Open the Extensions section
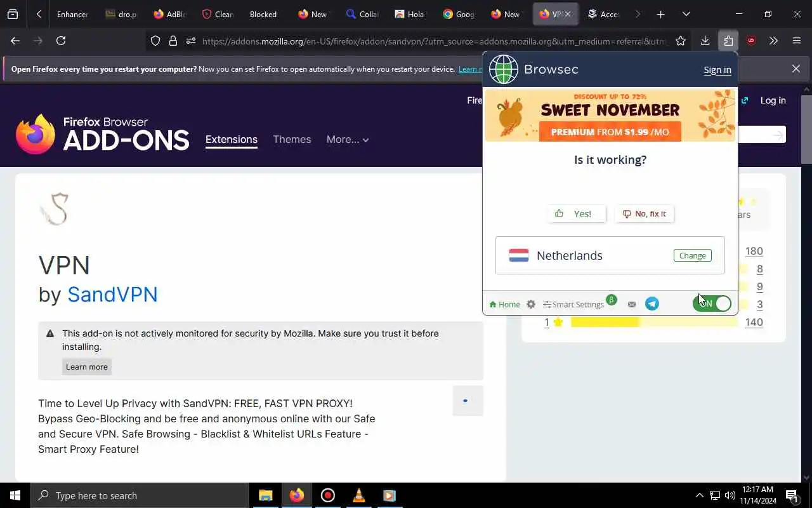Viewport: 812px width, 508px height. coord(232,139)
